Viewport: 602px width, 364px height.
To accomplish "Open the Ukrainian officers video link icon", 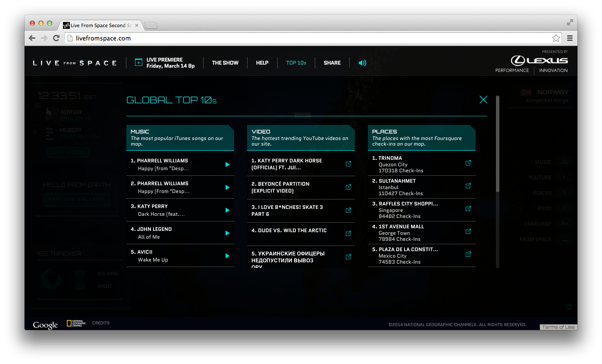I will tap(348, 257).
